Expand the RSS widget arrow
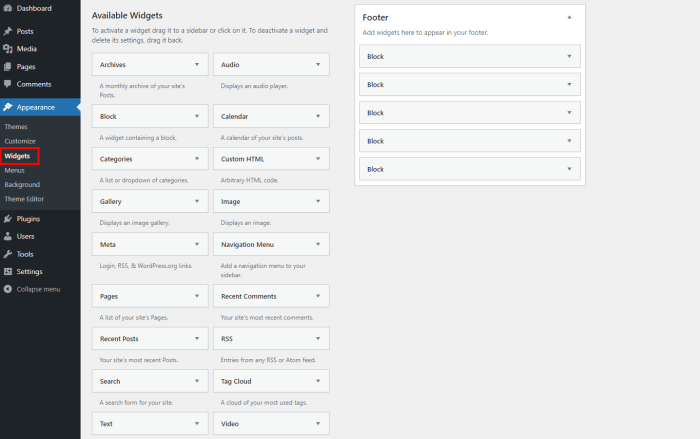This screenshot has width=700, height=439. 318,339
